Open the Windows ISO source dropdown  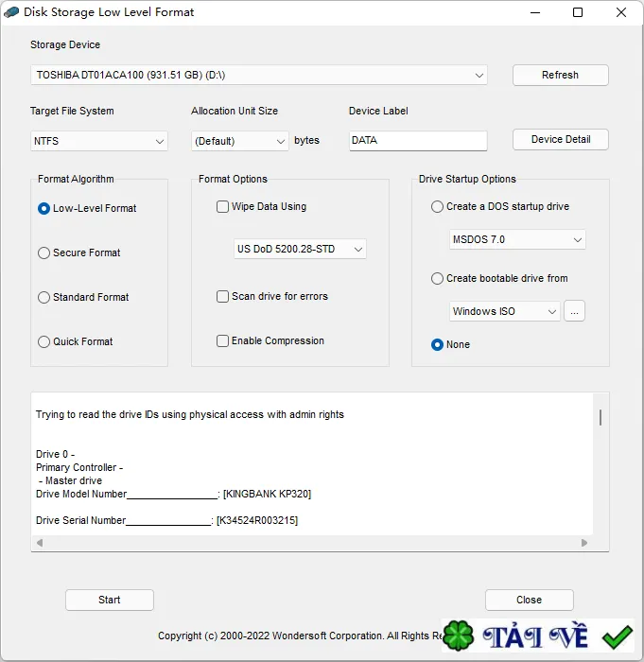505,311
